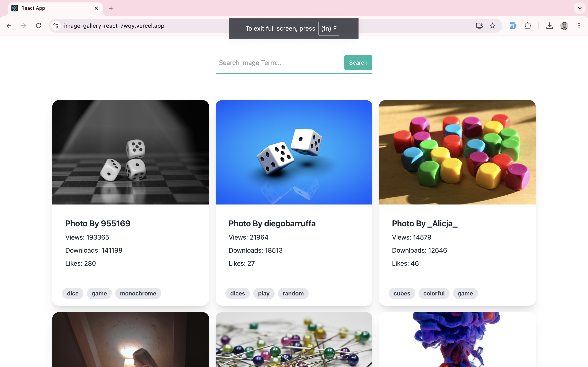
Task: Click the Photo By 955169 card image
Action: coord(131,152)
